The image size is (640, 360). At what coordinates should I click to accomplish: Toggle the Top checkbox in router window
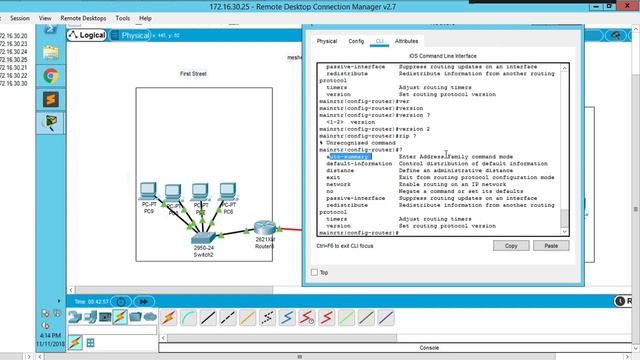tap(314, 272)
